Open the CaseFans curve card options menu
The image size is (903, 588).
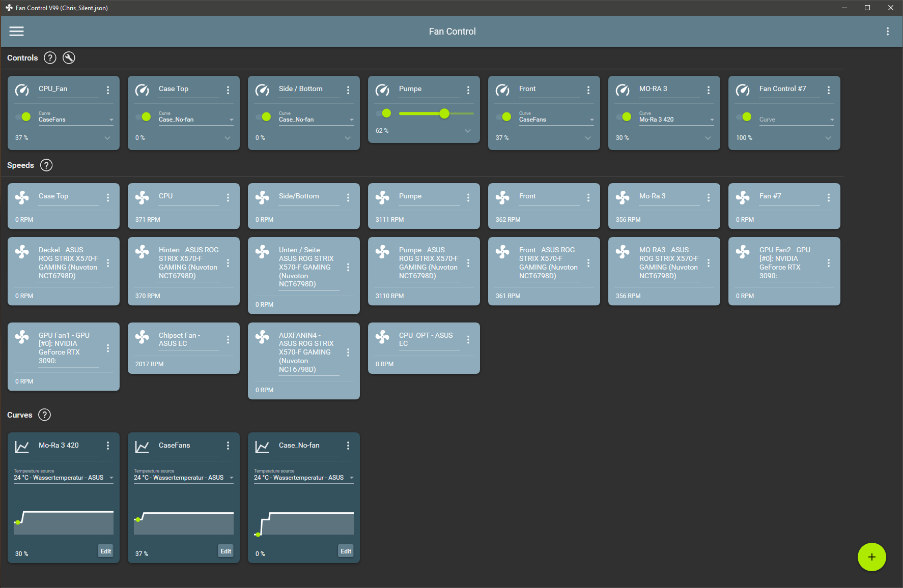(228, 446)
